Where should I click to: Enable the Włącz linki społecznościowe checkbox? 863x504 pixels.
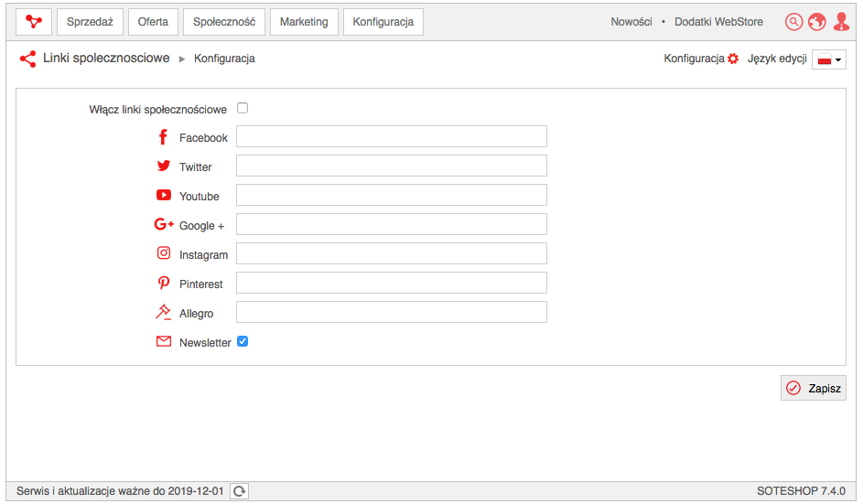pos(243,108)
